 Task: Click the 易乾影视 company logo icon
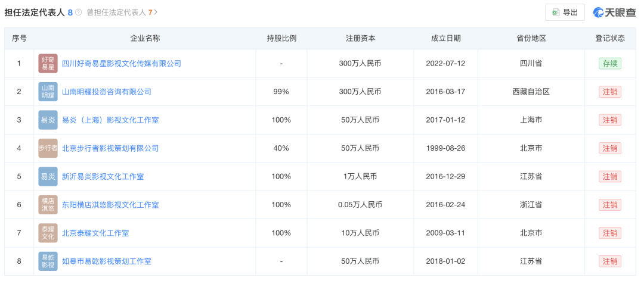click(48, 261)
